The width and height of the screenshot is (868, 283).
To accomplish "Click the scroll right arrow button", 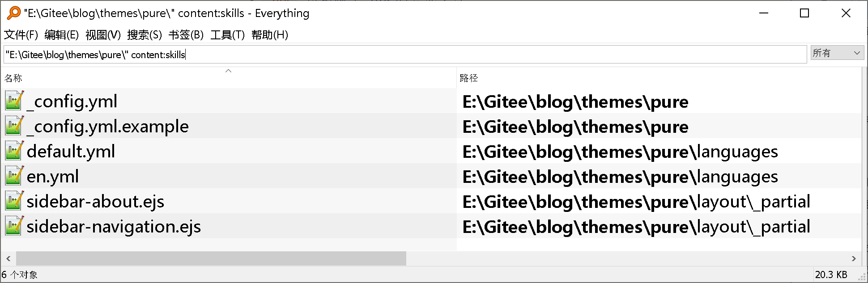I will [854, 258].
